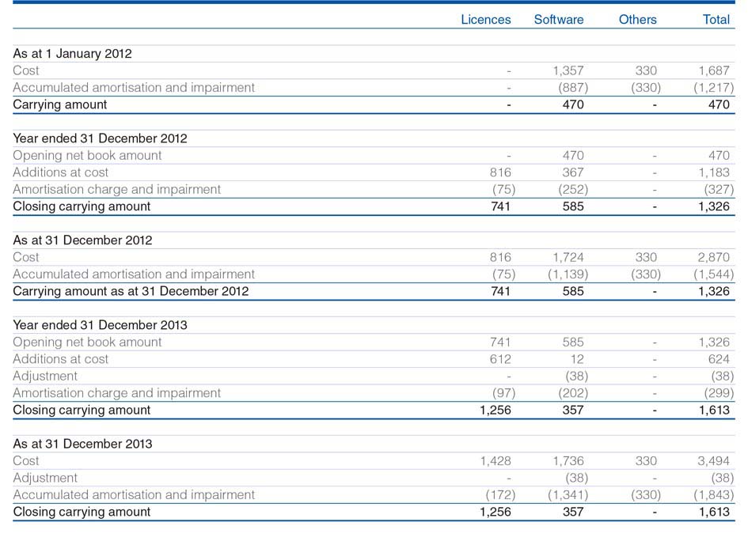Click the Licences additions value 612

pos(500,359)
